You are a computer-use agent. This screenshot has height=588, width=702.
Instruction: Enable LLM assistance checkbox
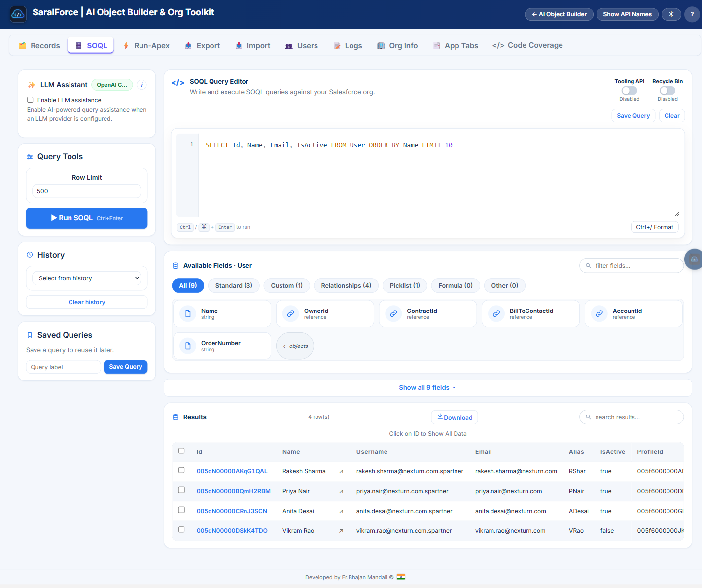30,100
